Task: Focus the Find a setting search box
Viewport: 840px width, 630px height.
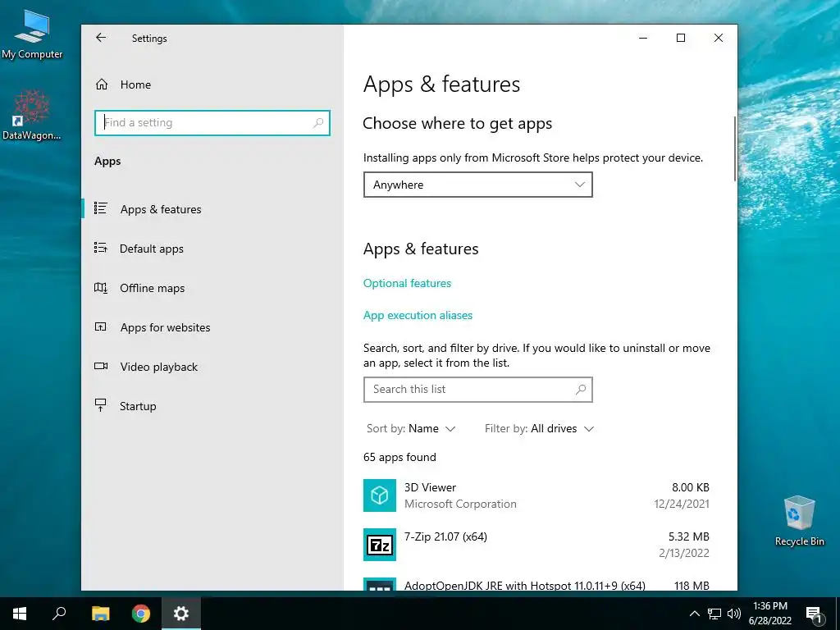Action: (x=212, y=123)
